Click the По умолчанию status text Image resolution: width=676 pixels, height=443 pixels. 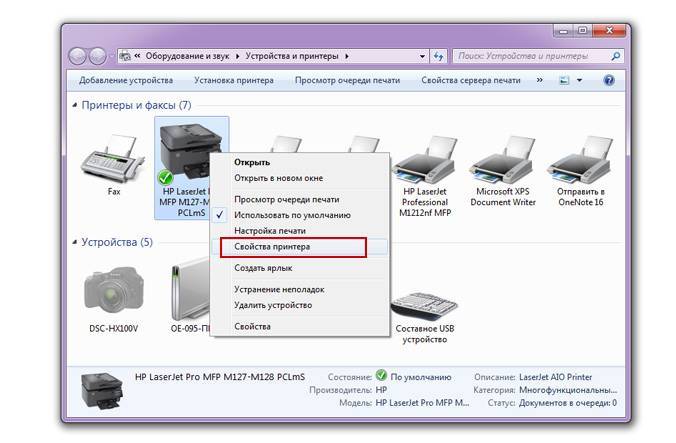(421, 377)
